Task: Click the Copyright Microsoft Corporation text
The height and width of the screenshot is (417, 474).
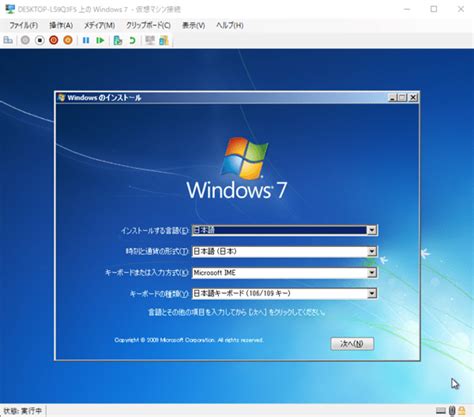Action: [189, 340]
